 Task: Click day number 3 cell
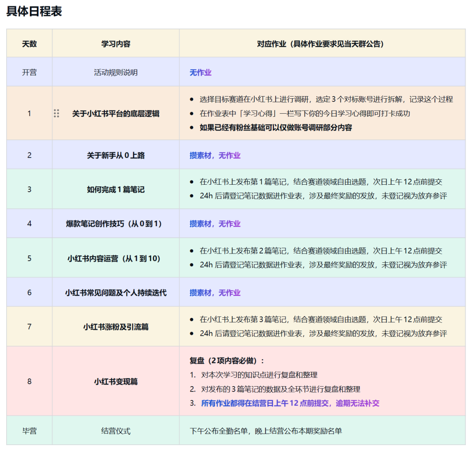[30, 189]
